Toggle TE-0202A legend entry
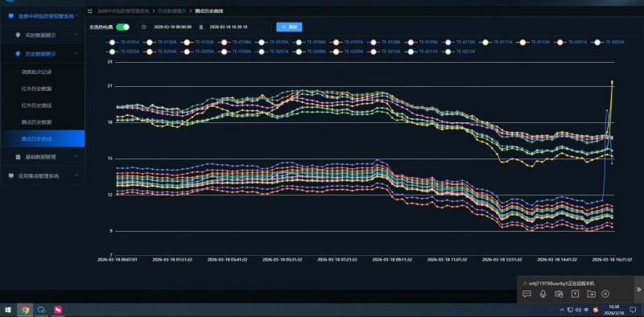Image resolution: width=644 pixels, height=317 pixels. [609, 42]
